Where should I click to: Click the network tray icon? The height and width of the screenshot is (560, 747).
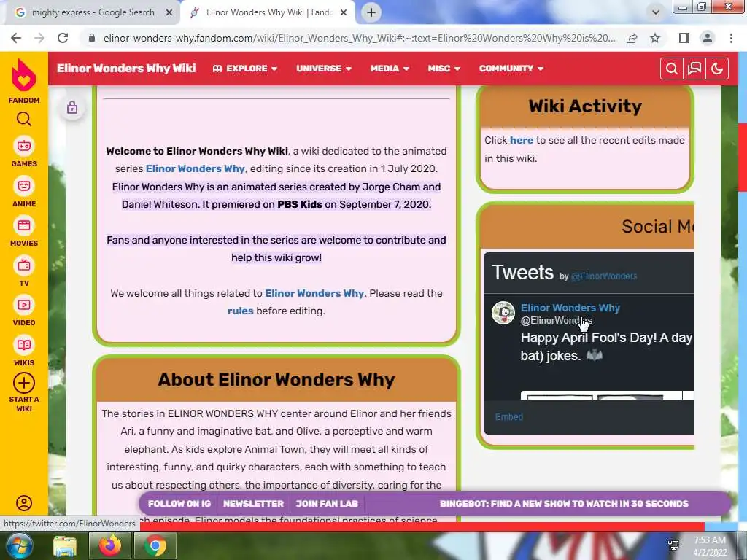(x=673, y=545)
